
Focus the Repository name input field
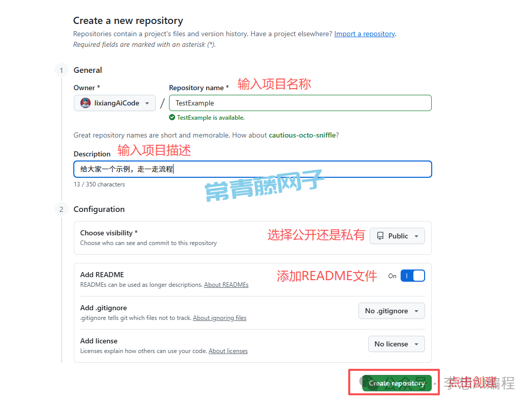click(x=300, y=103)
